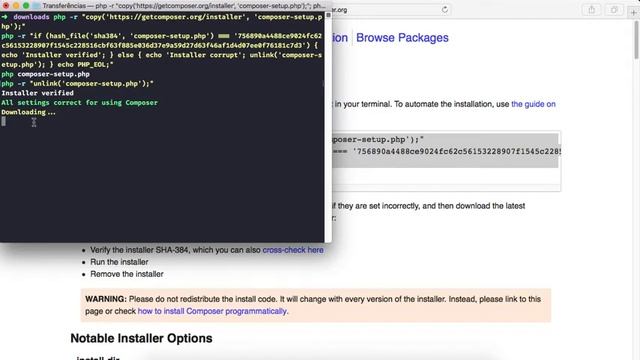Viewport: 640px width, 360px height.
Task: Click the "Notable Installer Options" heading
Action: (x=141, y=338)
